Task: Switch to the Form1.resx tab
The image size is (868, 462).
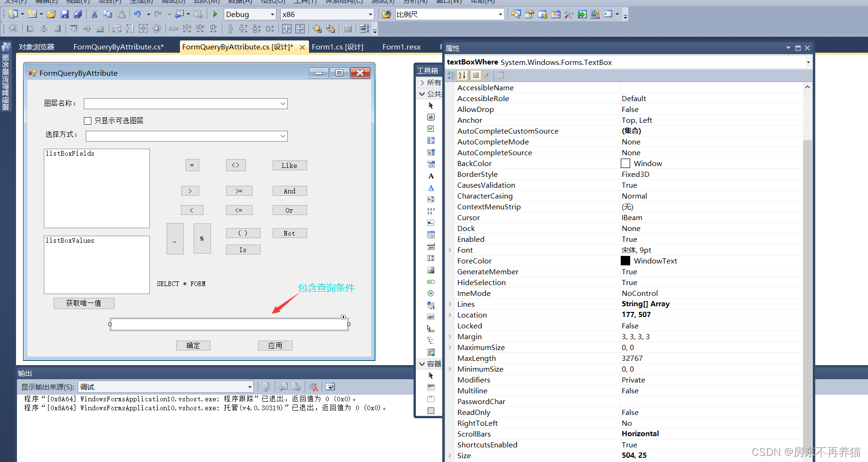Action: 401,47
